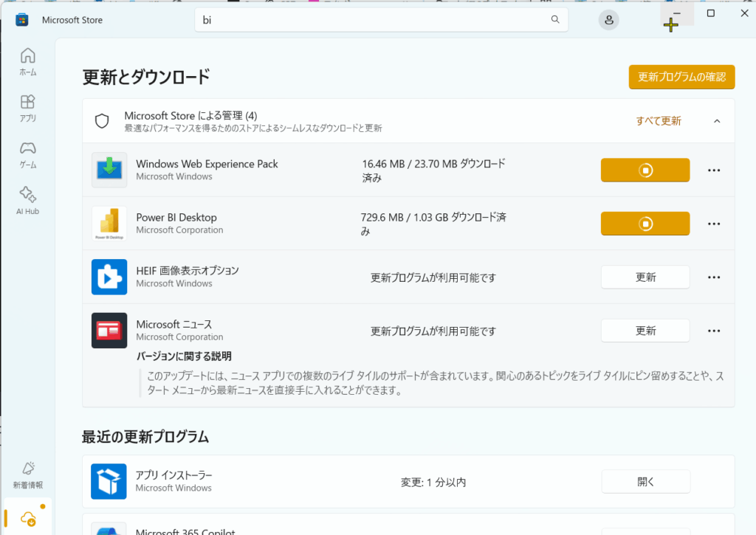Click the shield icon beside Microsoft Store による管理
Screen dimensions: 756x535
102,121
